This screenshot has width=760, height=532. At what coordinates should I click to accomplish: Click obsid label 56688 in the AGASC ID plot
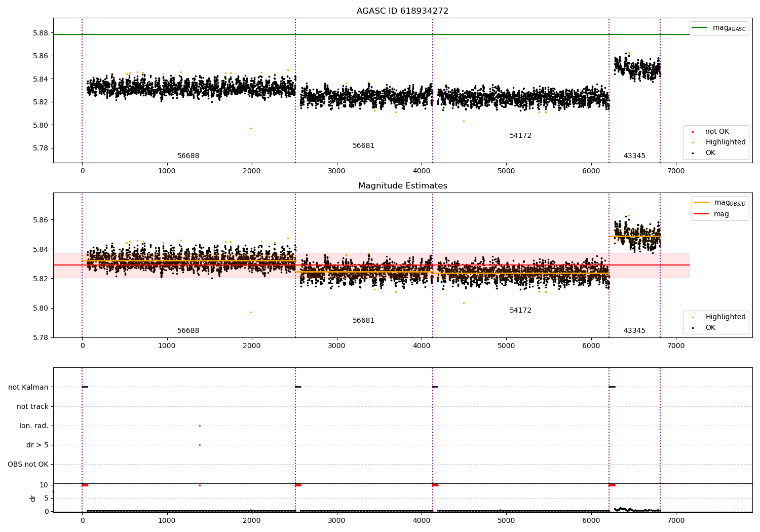pos(188,156)
